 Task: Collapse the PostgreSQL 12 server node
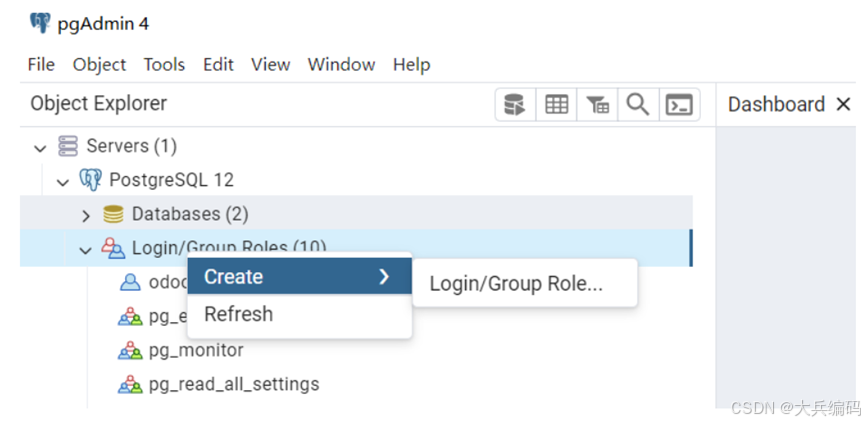[63, 181]
